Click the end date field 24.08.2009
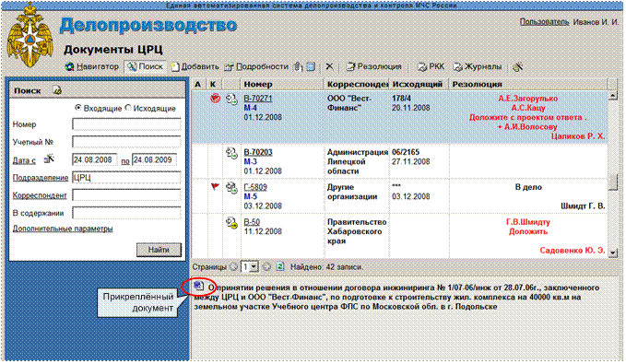 click(x=155, y=159)
